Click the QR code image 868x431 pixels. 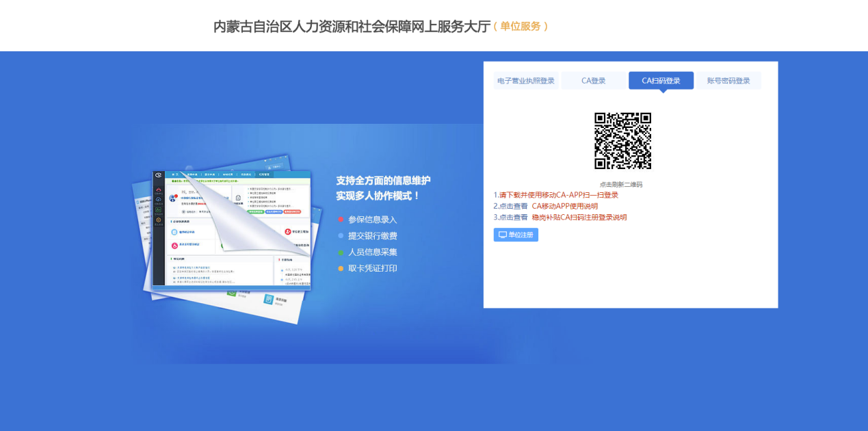pos(622,141)
